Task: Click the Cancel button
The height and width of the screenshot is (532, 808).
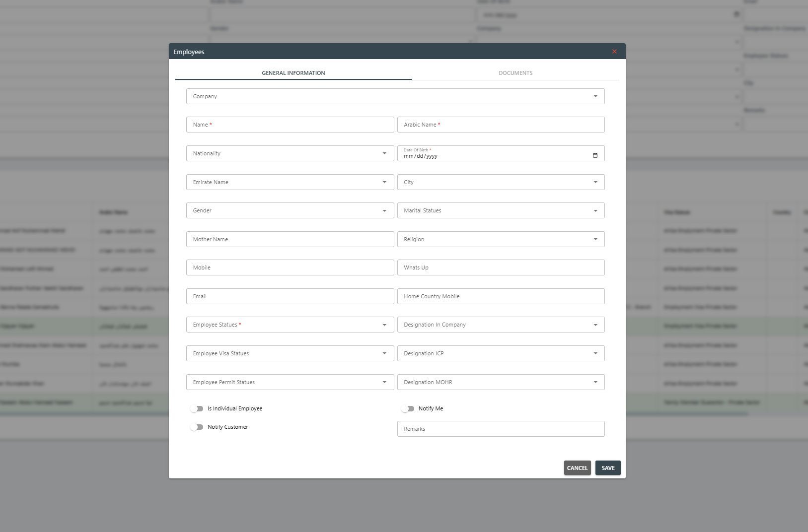Action: [577, 468]
